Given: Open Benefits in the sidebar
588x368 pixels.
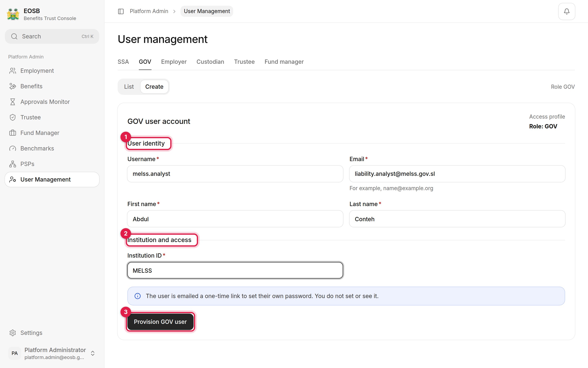Looking at the screenshot, I should click(52, 86).
